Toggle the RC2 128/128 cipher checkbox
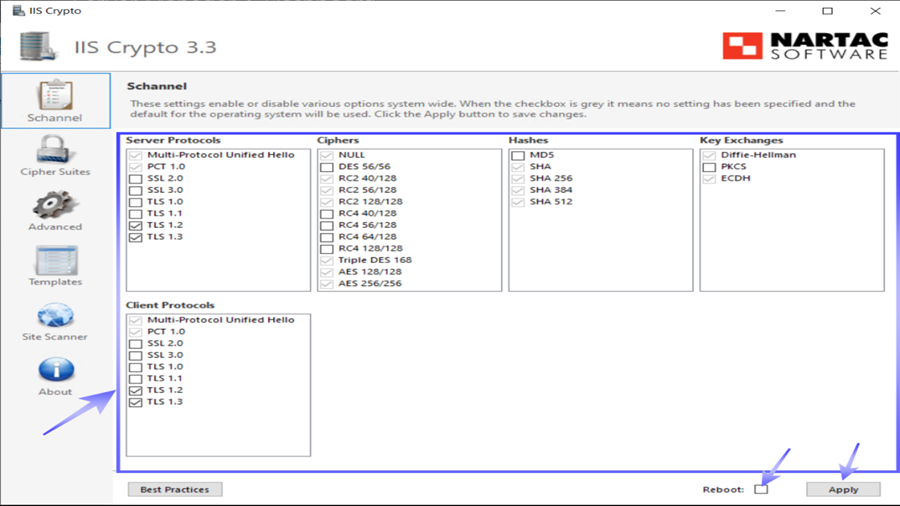 [x=327, y=202]
